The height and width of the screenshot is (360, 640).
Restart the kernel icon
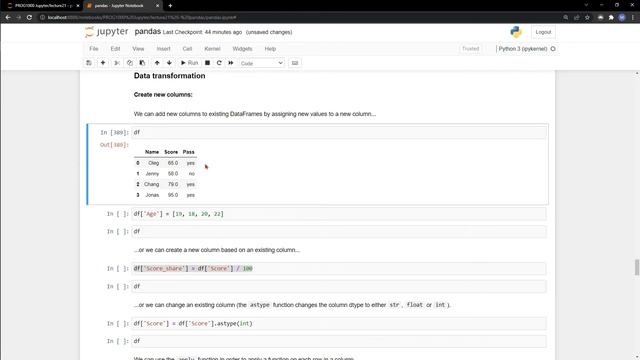[x=219, y=63]
